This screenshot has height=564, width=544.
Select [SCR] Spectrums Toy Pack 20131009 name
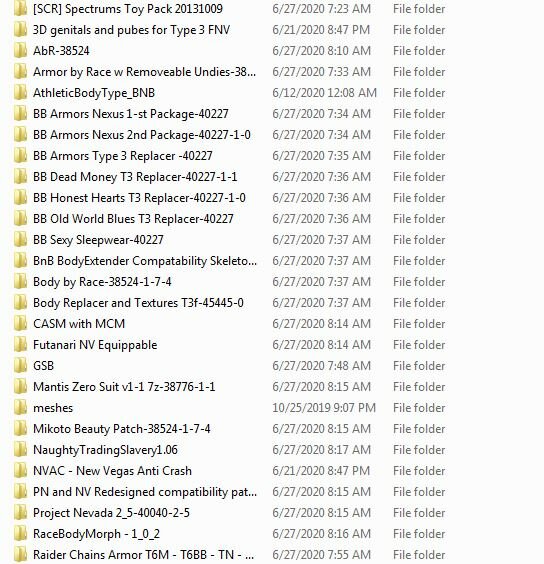coord(128,9)
